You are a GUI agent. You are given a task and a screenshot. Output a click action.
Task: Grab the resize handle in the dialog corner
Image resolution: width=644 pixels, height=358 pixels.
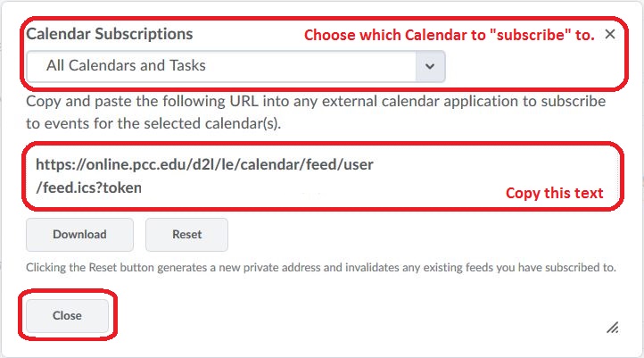613,328
